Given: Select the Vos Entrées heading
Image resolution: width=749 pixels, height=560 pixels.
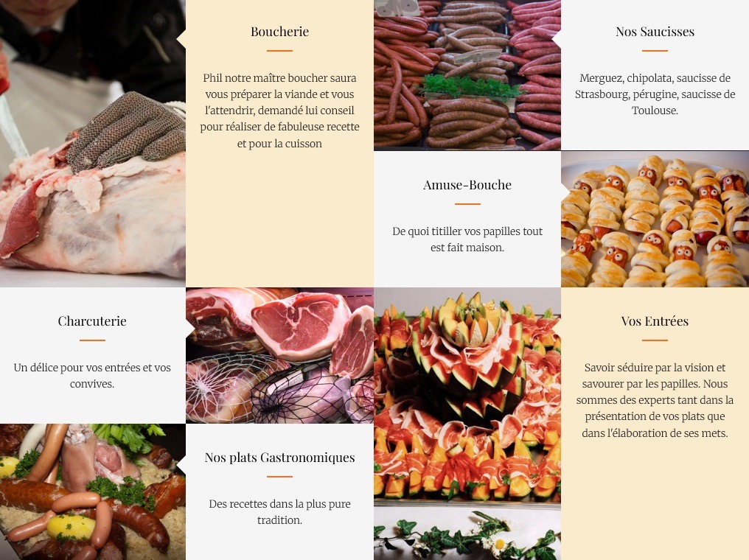Looking at the screenshot, I should click(x=655, y=321).
